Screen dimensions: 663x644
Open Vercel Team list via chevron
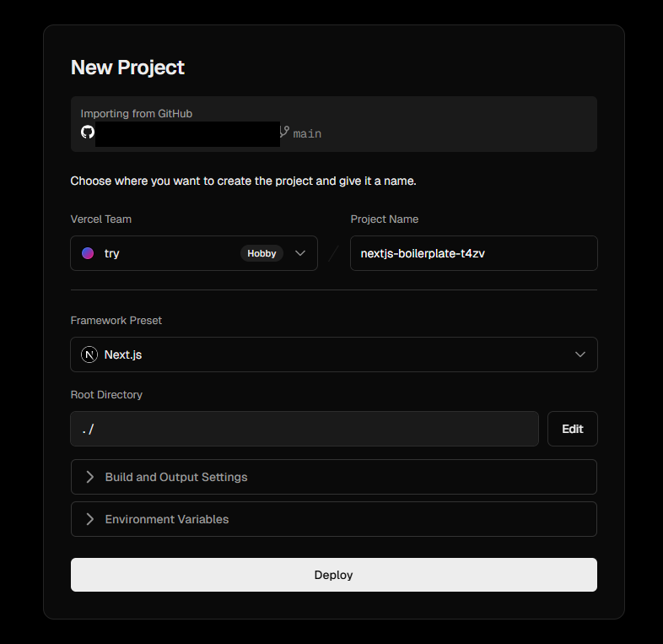pyautogui.click(x=300, y=253)
